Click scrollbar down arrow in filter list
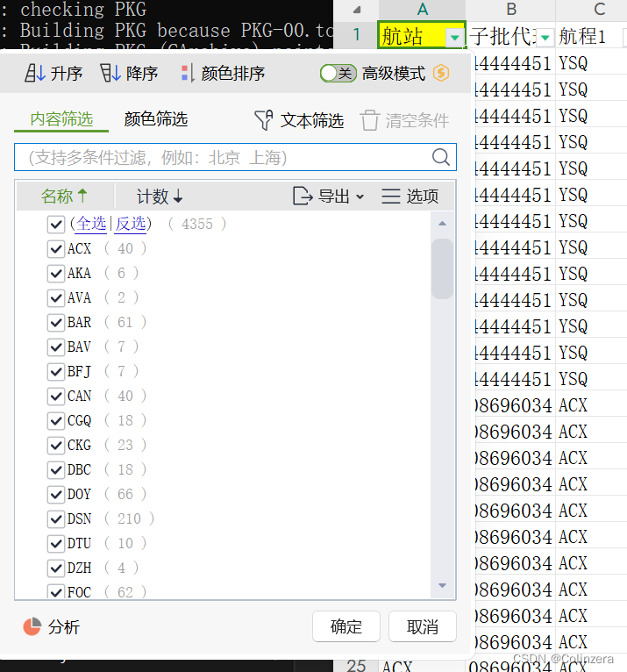Image resolution: width=627 pixels, height=672 pixels. pos(443,585)
